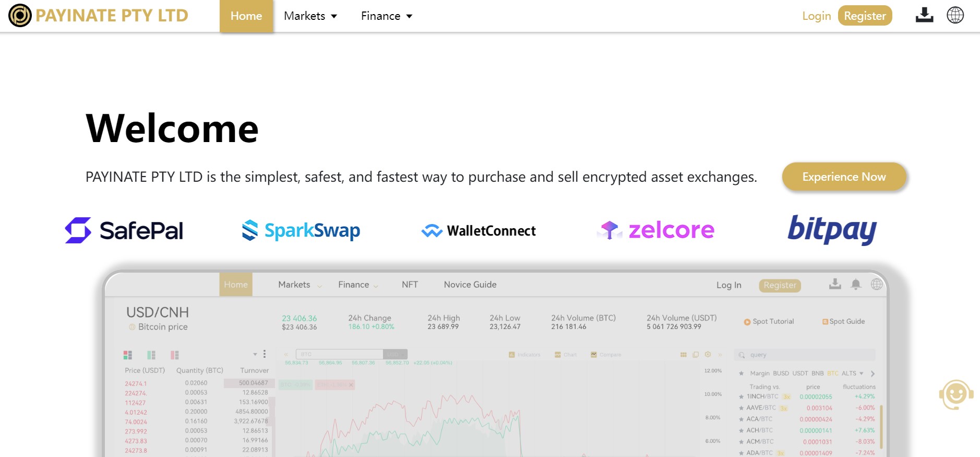The image size is (980, 457).
Task: Click the SparkSwap partner logo
Action: [301, 230]
